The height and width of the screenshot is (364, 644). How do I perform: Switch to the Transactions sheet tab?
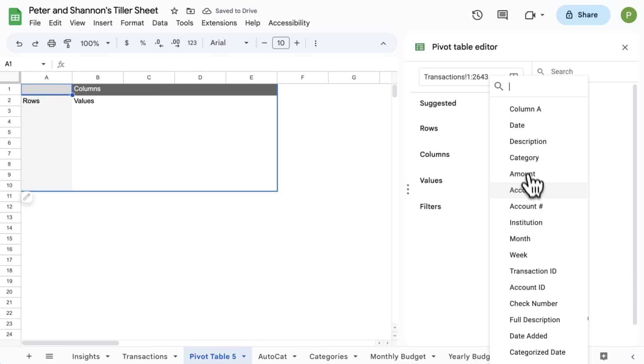click(x=145, y=356)
